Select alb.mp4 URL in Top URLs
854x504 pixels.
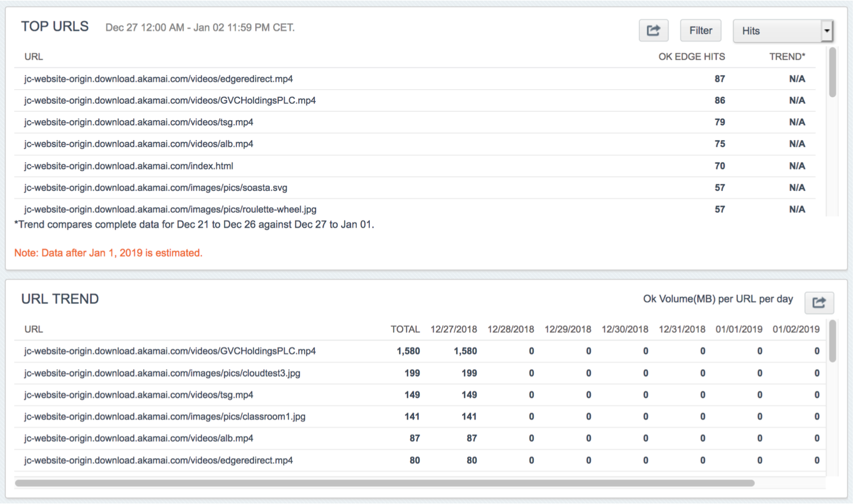(139, 144)
